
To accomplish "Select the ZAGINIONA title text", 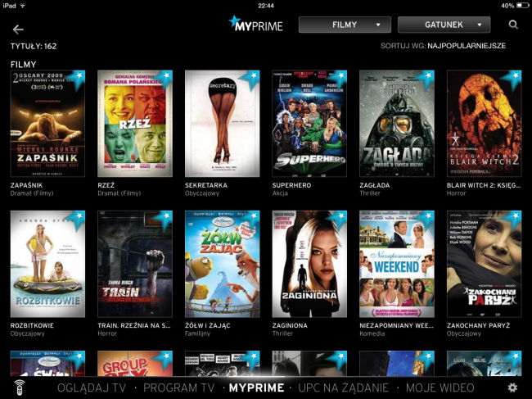I will 290,325.
